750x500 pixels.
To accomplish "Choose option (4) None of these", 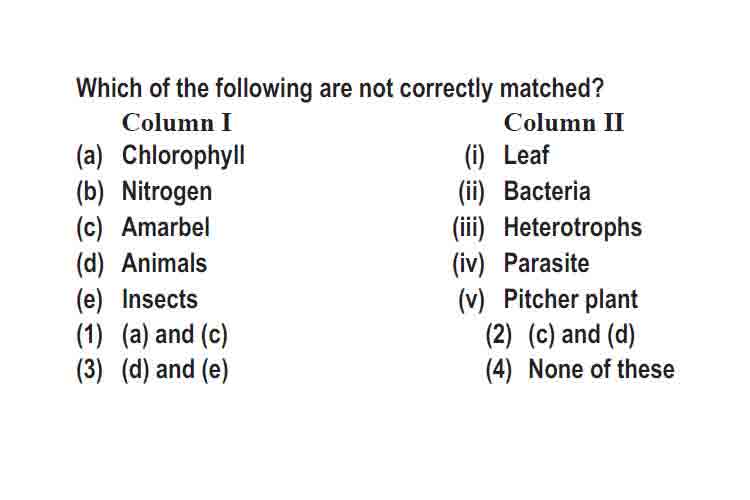I will pos(580,370).
